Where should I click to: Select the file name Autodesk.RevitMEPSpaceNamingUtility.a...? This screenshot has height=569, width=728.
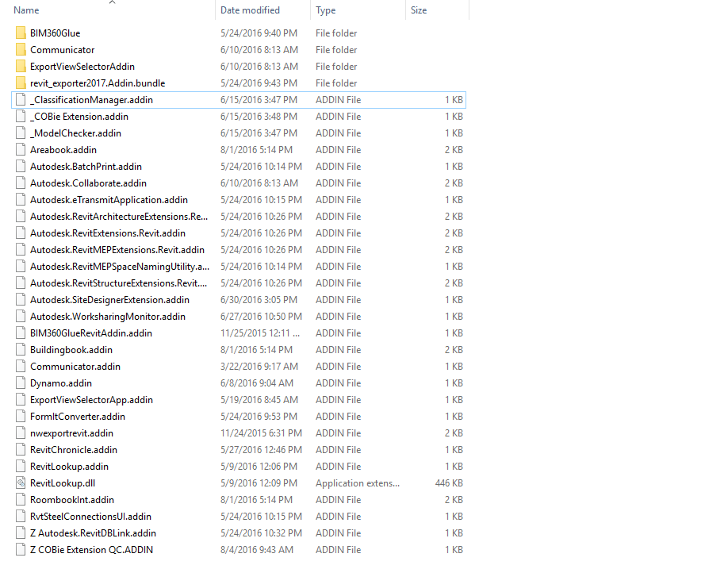tap(120, 267)
